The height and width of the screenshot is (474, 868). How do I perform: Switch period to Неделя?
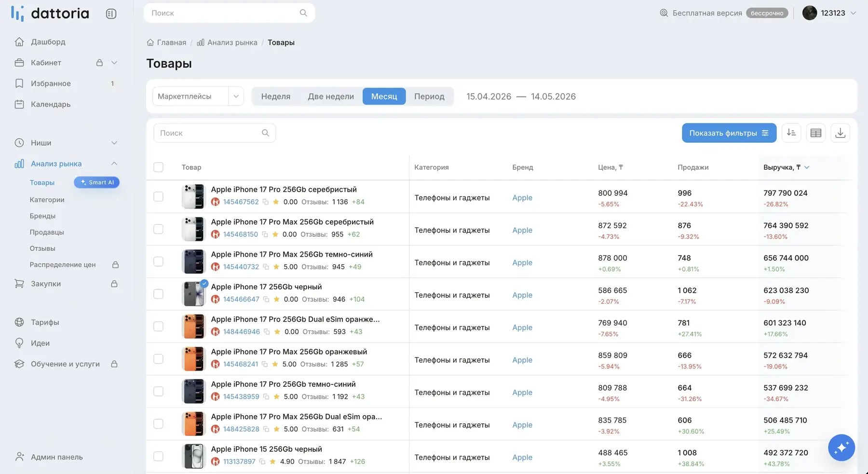[276, 96]
